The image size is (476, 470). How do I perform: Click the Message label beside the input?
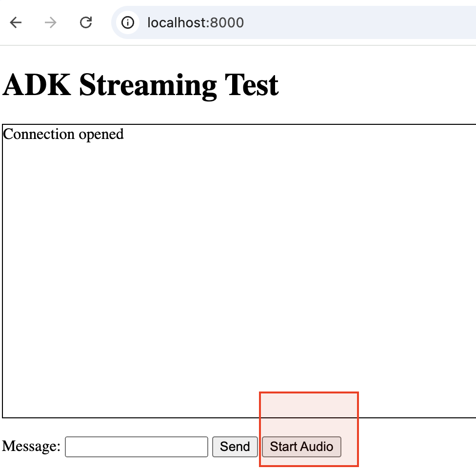tap(31, 447)
